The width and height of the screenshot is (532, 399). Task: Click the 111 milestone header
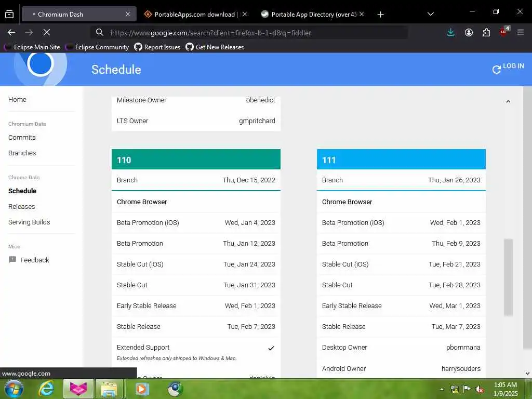(x=401, y=159)
